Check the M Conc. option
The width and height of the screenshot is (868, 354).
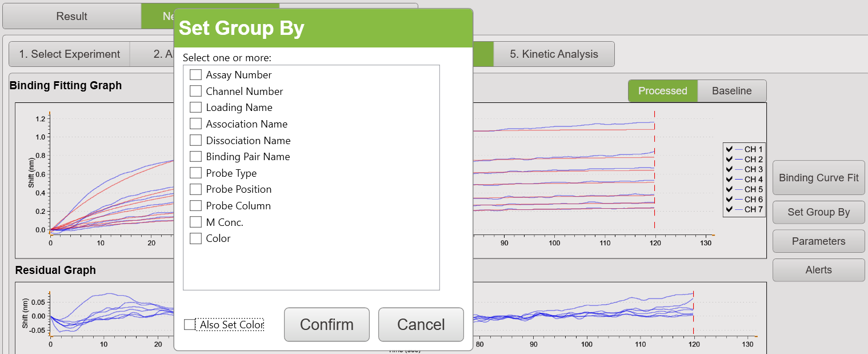tap(195, 222)
